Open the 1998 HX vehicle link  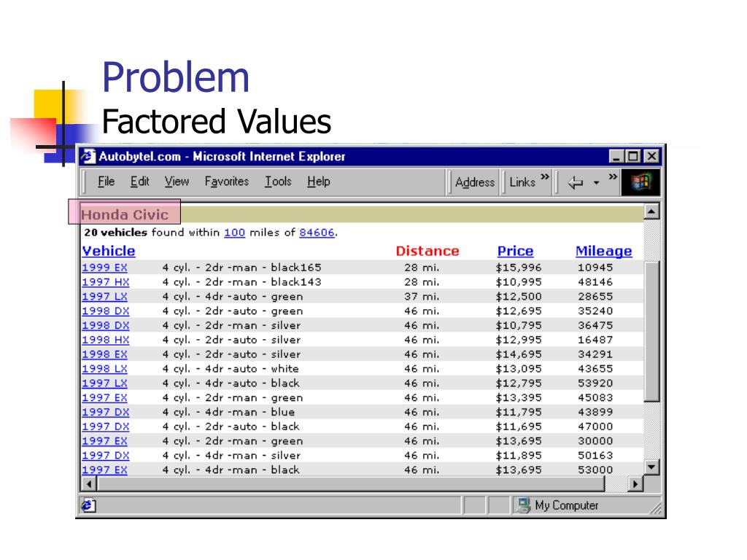[x=105, y=340]
